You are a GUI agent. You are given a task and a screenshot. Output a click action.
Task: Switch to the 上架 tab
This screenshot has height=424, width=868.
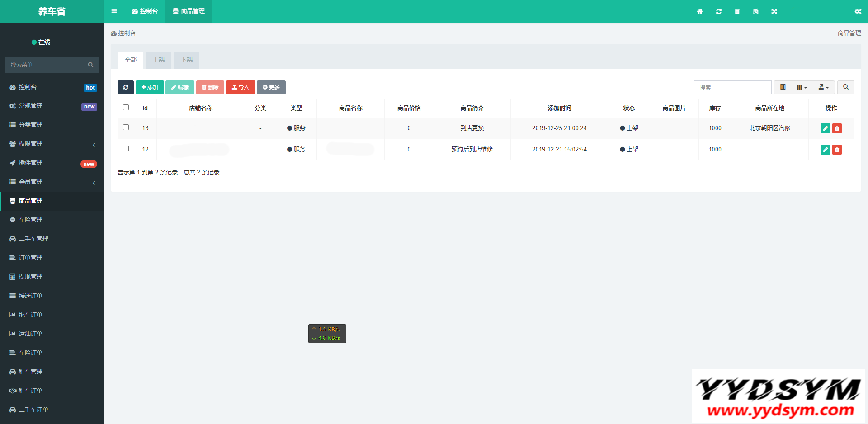pyautogui.click(x=159, y=60)
